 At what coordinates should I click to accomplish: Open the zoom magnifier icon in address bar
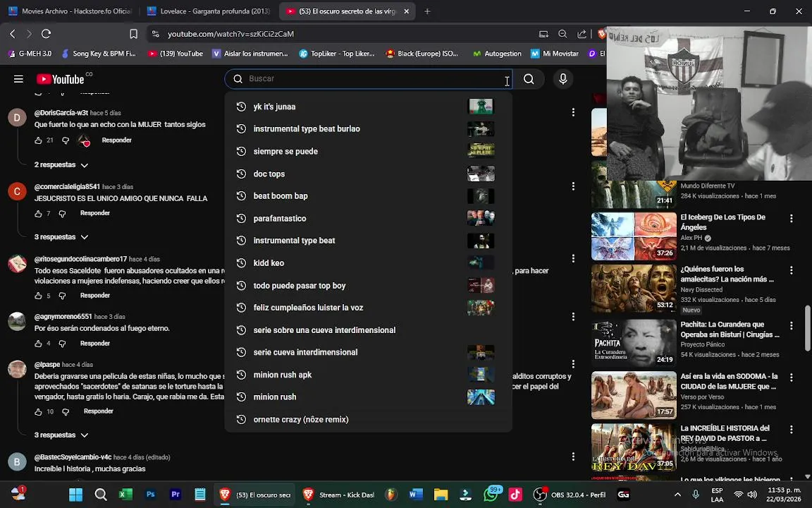(562, 34)
